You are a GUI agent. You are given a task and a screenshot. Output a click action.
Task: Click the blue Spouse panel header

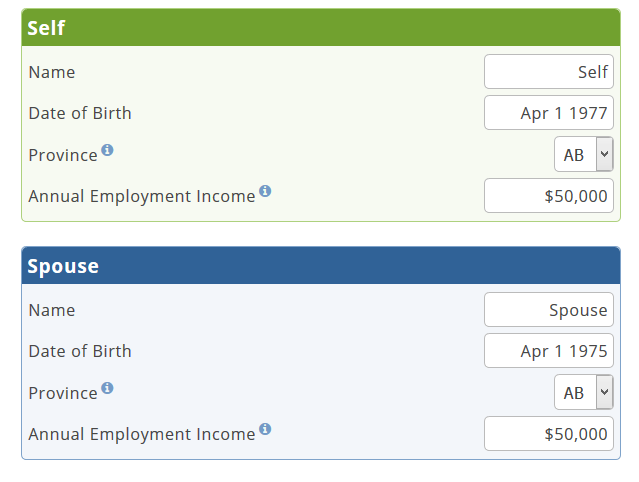pos(321,265)
